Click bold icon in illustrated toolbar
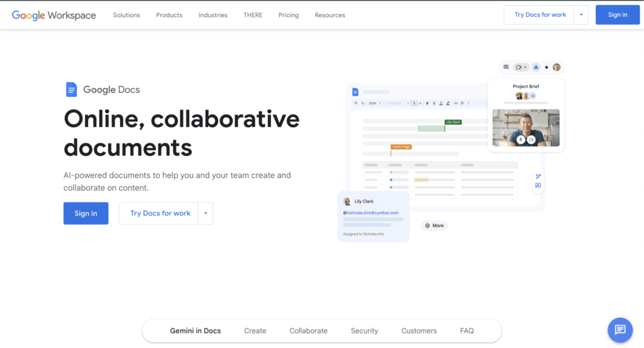This screenshot has height=348, width=644. coord(427,103)
